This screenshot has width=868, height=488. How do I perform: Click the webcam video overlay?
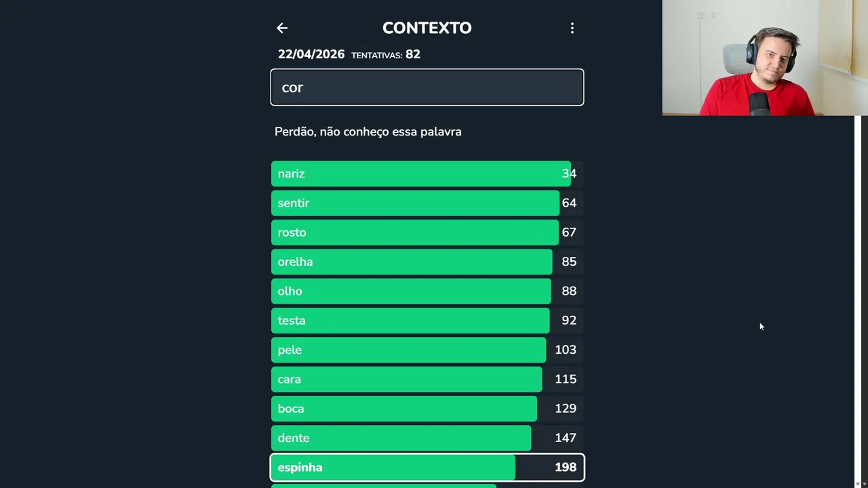[764, 58]
